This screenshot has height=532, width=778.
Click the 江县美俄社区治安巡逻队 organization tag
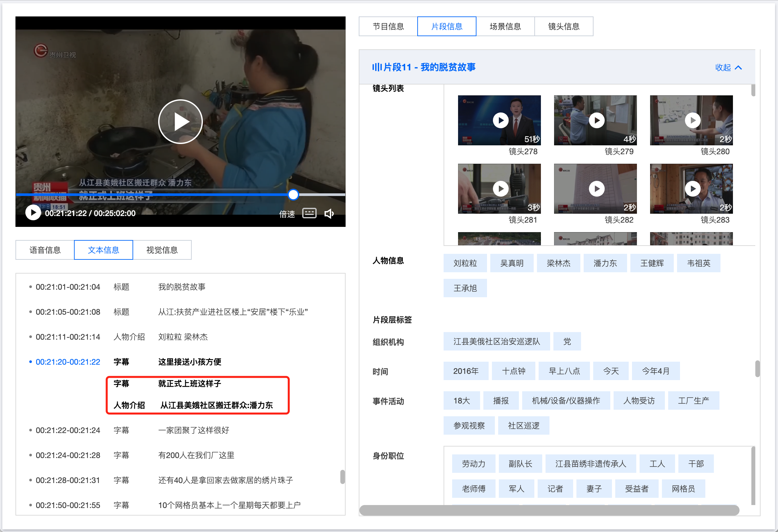click(497, 342)
